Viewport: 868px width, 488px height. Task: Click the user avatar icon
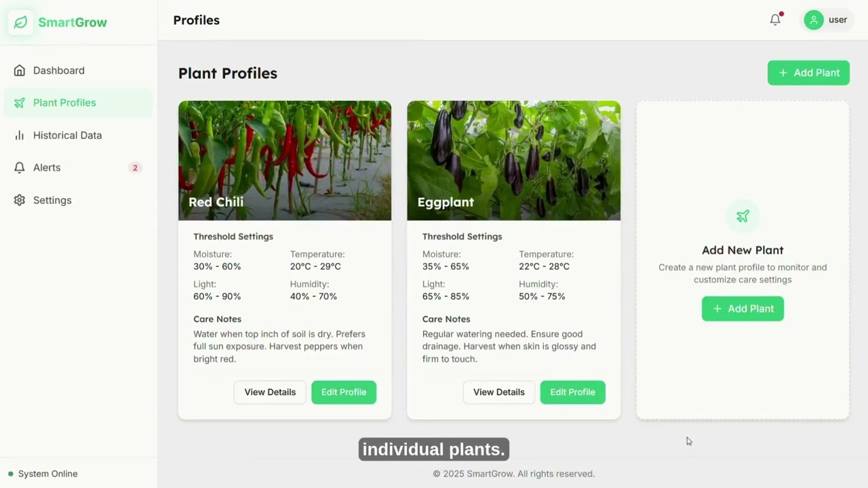pos(813,20)
